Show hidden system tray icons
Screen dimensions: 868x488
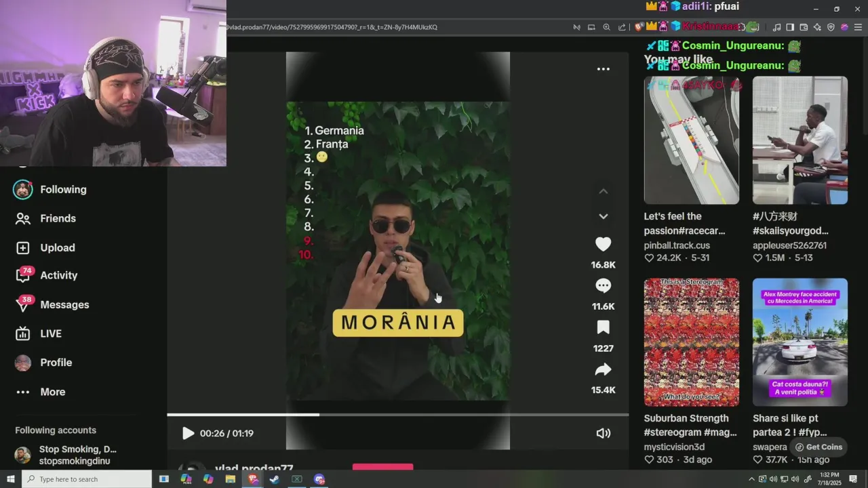753,479
